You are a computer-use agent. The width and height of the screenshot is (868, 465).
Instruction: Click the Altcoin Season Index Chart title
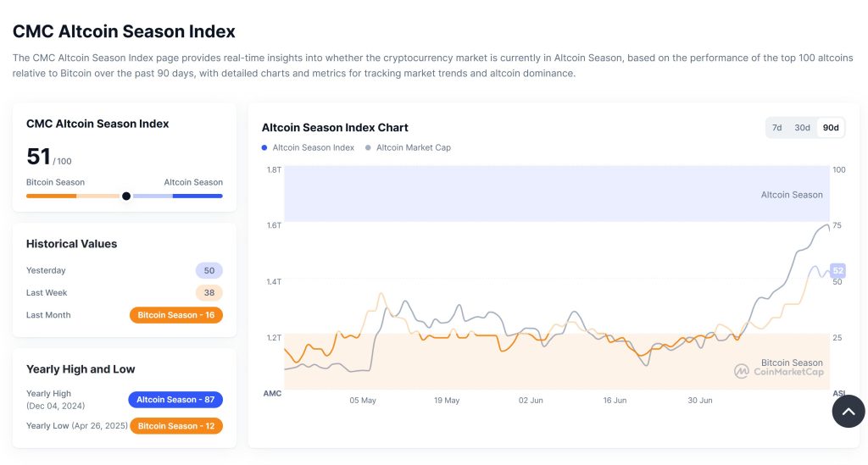(x=335, y=128)
